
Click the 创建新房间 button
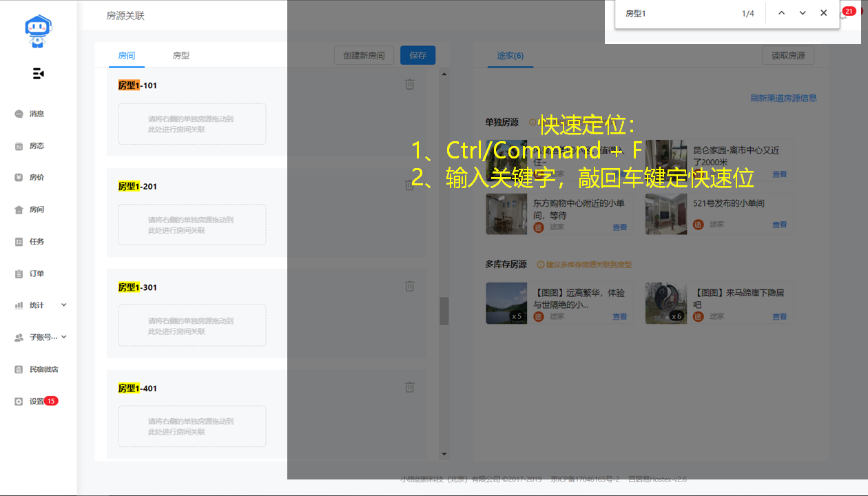pos(364,56)
